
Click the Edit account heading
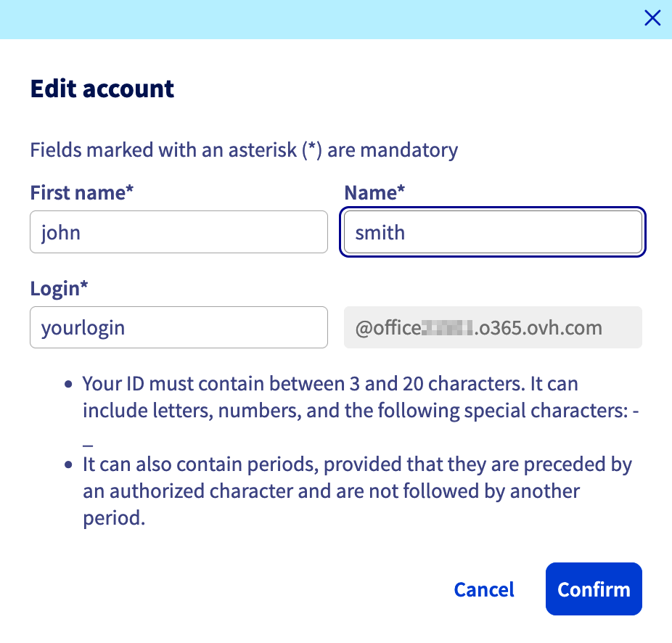pos(102,89)
